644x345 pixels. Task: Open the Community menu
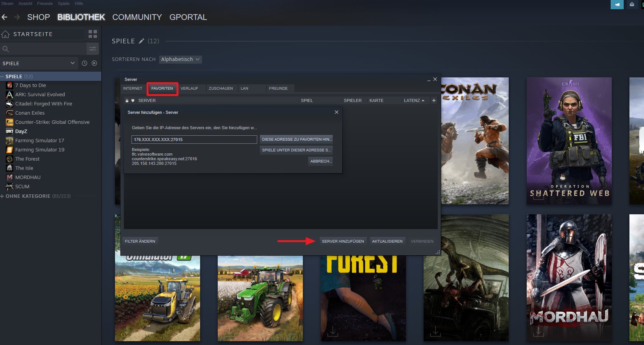pos(137,17)
